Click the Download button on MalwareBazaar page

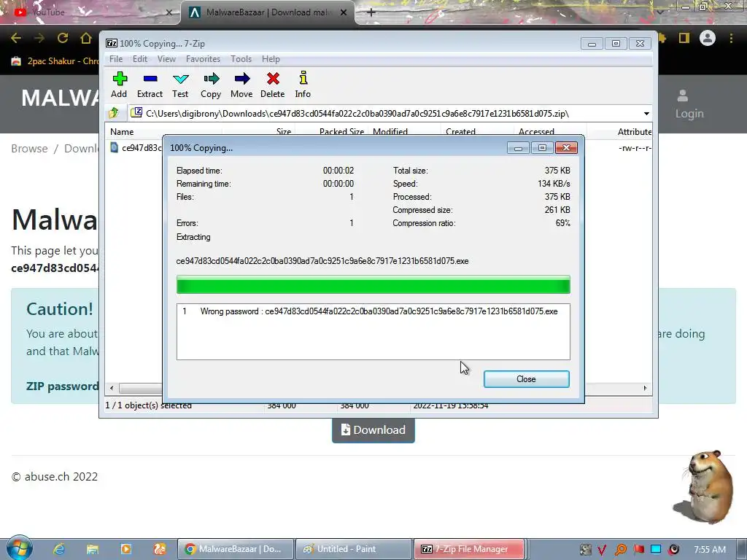pos(373,430)
